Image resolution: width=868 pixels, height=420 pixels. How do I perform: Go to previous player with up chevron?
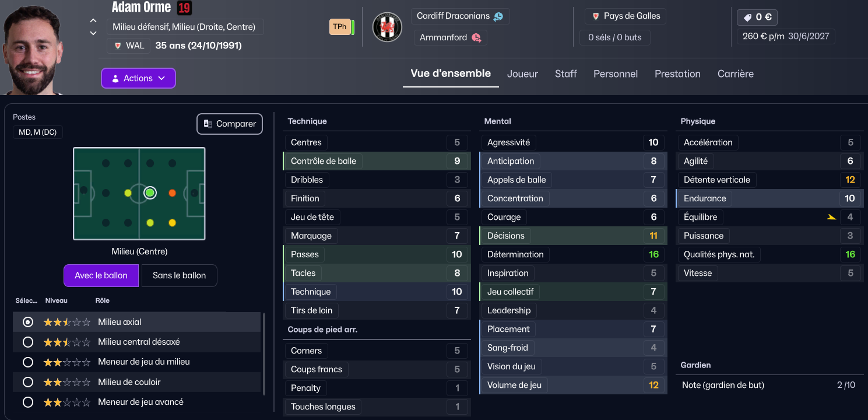pyautogui.click(x=93, y=20)
